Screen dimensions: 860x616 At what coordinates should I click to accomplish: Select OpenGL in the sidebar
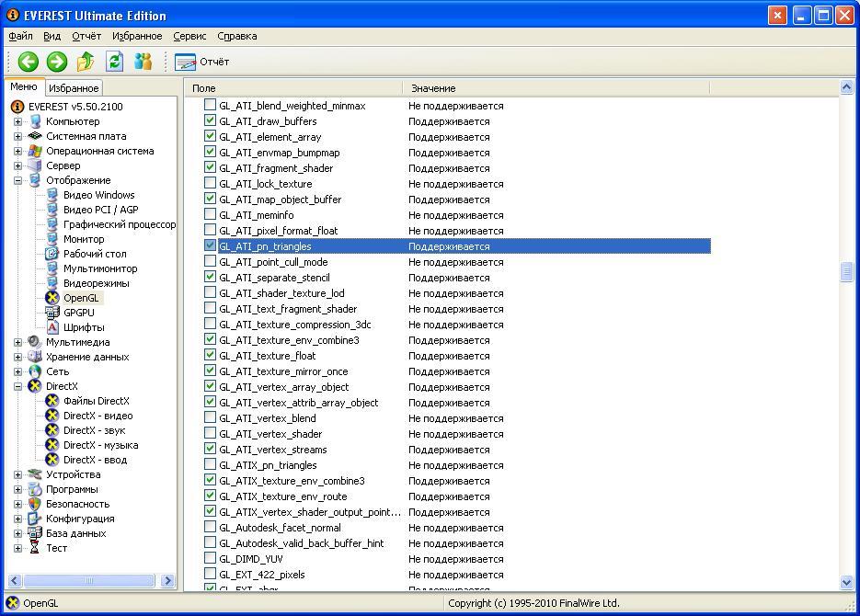tap(81, 298)
